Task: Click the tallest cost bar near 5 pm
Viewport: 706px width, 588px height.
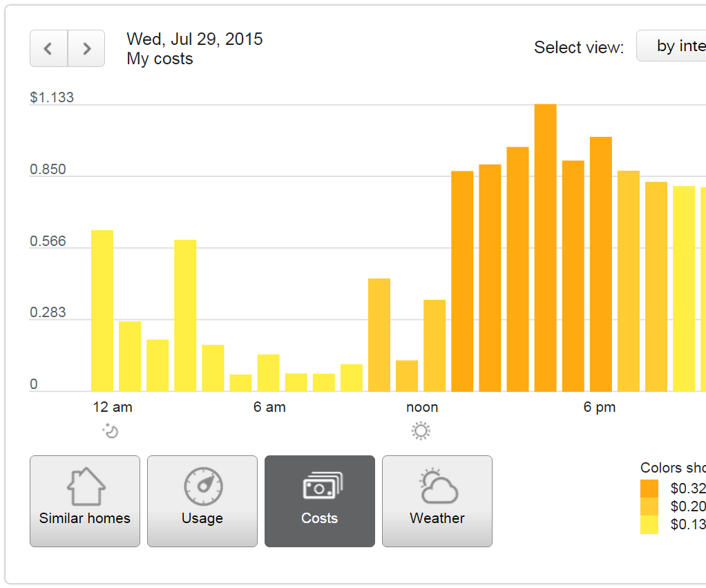Action: [x=546, y=242]
